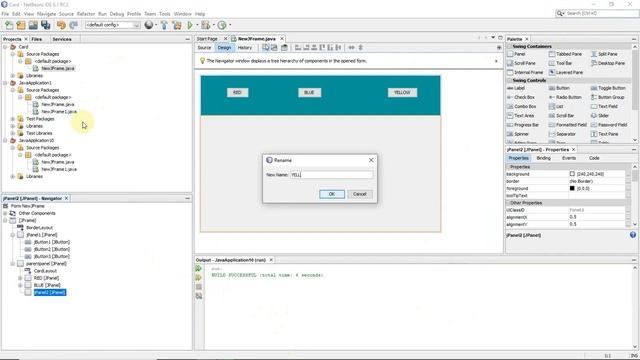Screen dimensions: 640x360
Task: Select Label in Swing Controls palette
Action: (516, 88)
